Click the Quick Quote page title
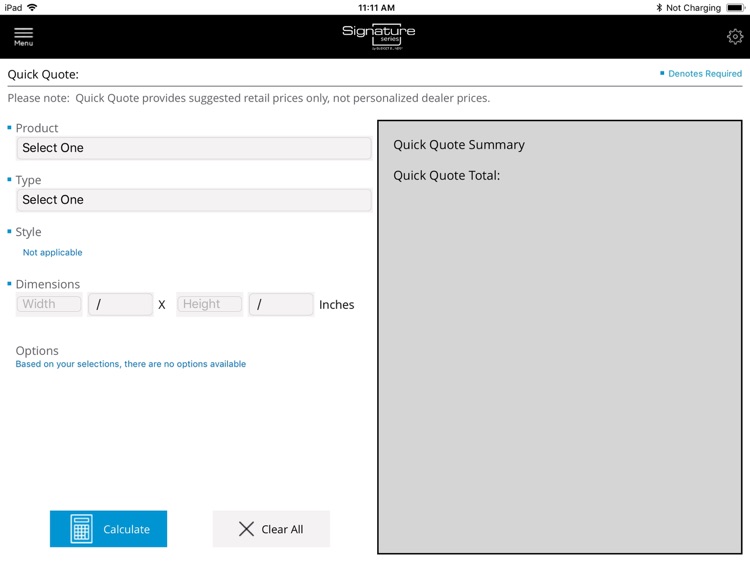 point(43,75)
